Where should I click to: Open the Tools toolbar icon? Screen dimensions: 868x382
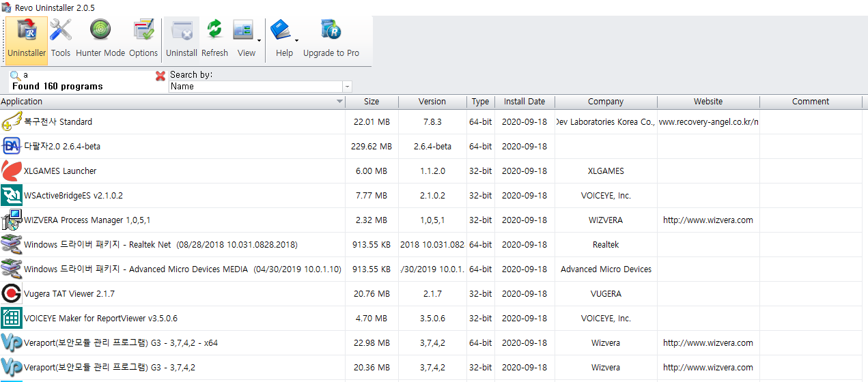pos(60,31)
